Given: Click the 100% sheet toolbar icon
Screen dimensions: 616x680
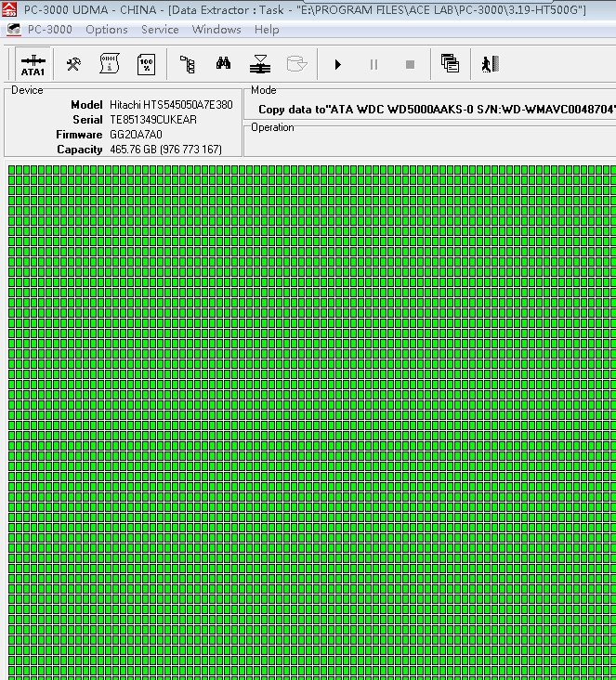Looking at the screenshot, I should tap(146, 64).
